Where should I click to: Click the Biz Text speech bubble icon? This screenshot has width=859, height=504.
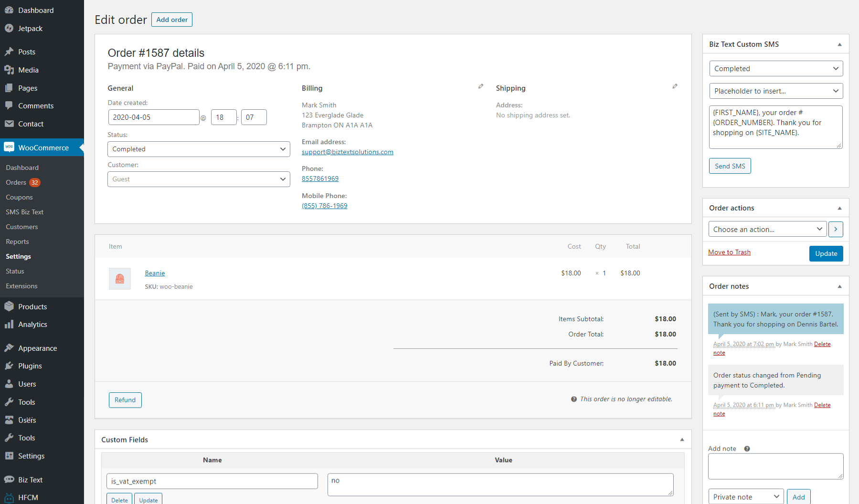pos(9,480)
